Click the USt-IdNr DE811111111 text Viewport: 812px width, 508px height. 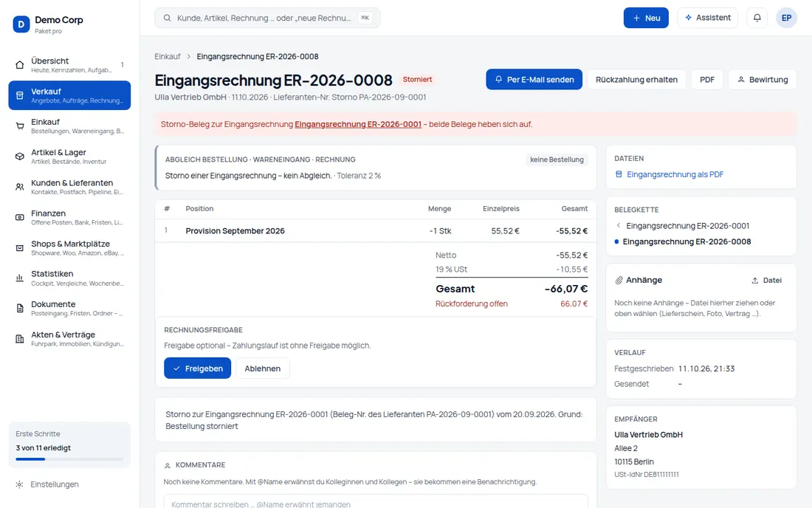[647, 474]
